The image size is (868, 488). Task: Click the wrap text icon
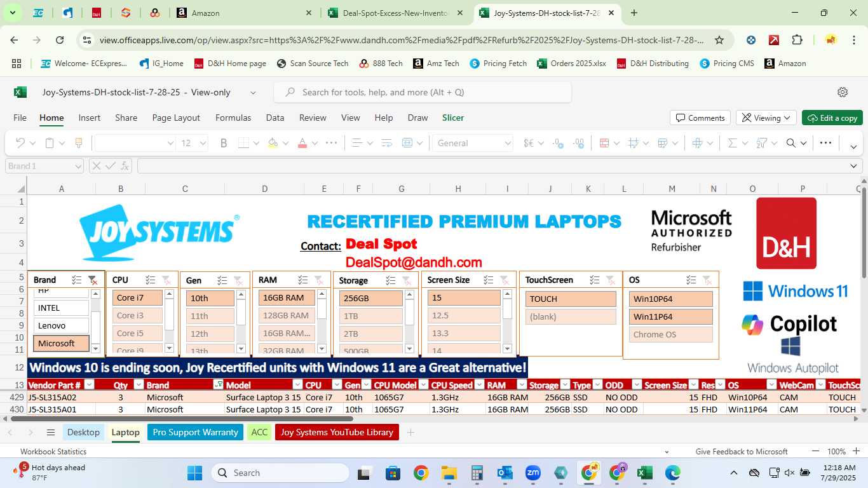click(x=387, y=143)
